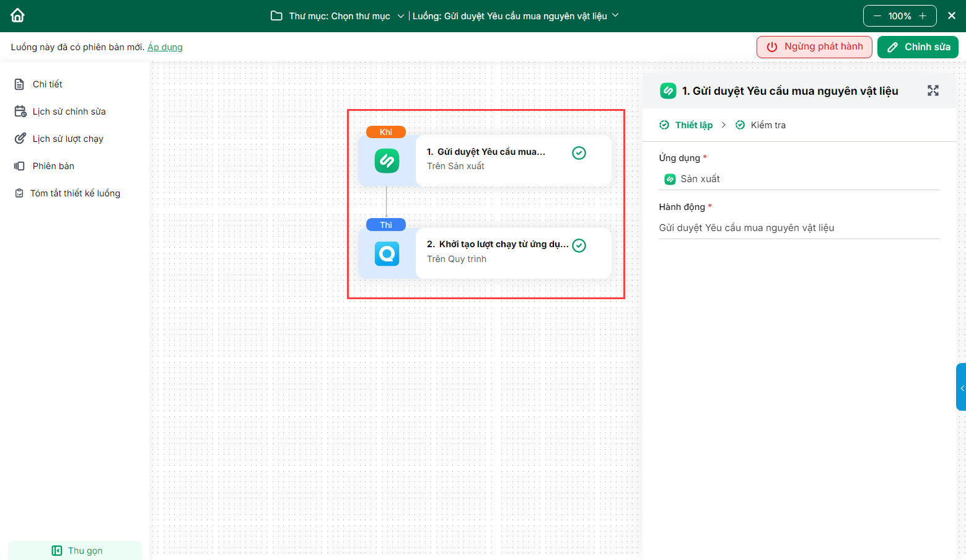Click the blue Quy trình app icon on step 2
Viewport: 966px width, 560px height.
pos(387,254)
